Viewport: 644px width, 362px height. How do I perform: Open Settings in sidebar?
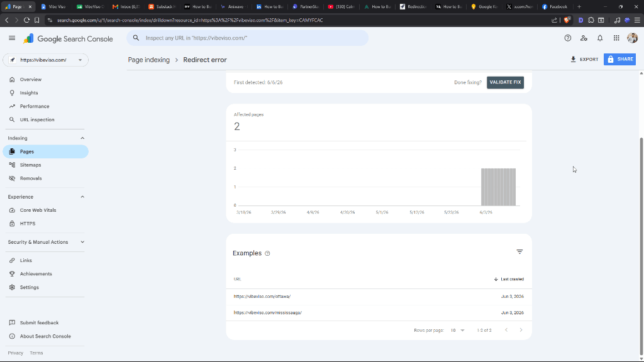click(45, 287)
